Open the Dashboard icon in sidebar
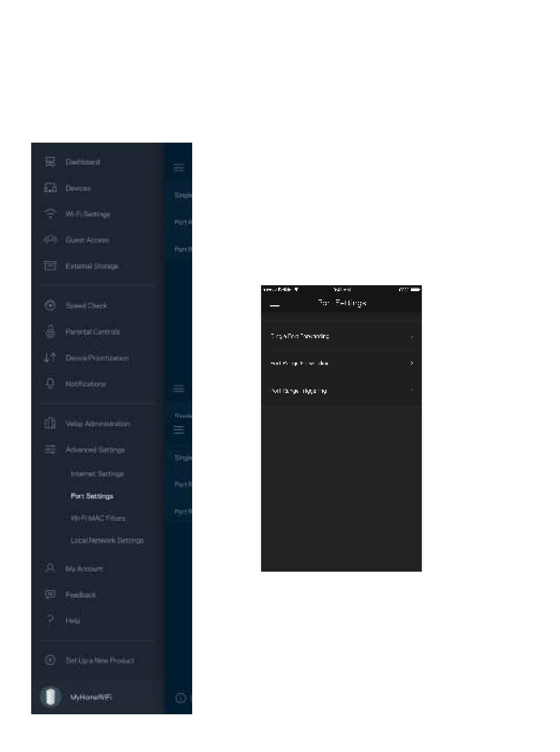The image size is (560, 752). tap(50, 162)
